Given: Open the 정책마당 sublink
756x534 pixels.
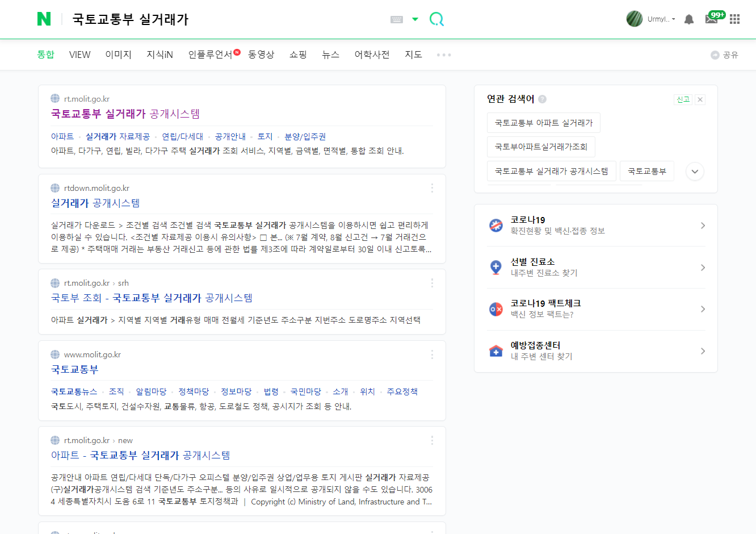Looking at the screenshot, I should coord(194,391).
